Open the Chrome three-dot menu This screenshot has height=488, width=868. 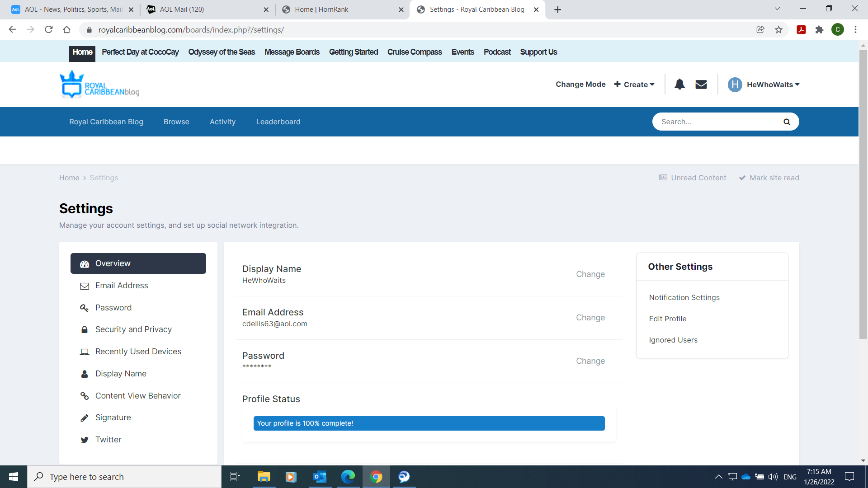tap(855, 30)
